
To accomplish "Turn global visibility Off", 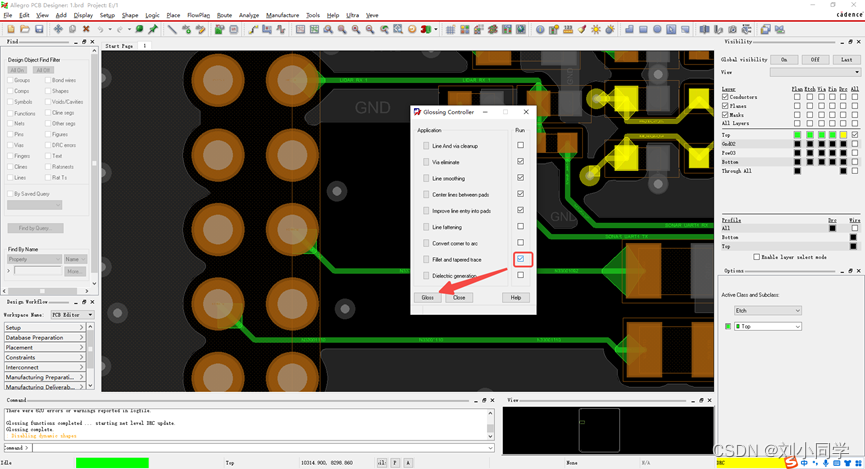I will (815, 60).
